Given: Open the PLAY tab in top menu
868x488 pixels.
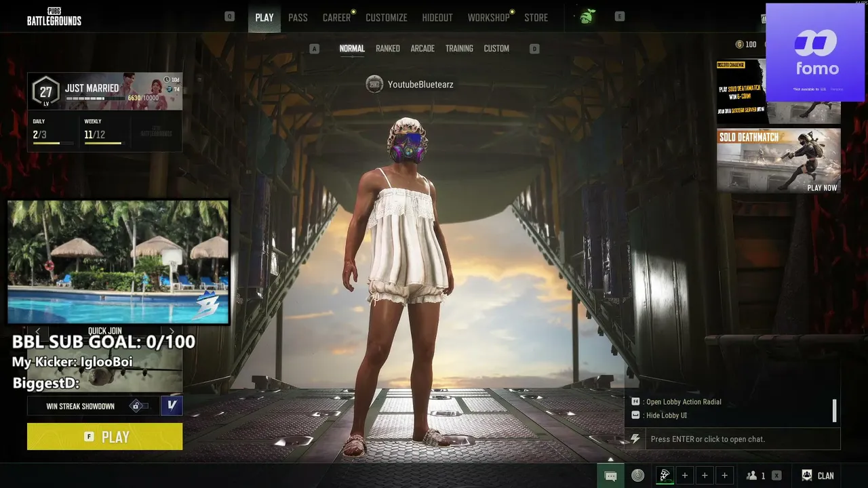Looking at the screenshot, I should pyautogui.click(x=264, y=18).
